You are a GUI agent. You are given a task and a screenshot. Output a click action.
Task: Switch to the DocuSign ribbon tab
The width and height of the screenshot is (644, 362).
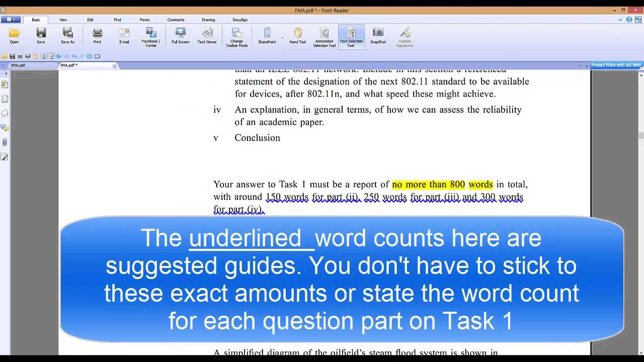pyautogui.click(x=240, y=20)
